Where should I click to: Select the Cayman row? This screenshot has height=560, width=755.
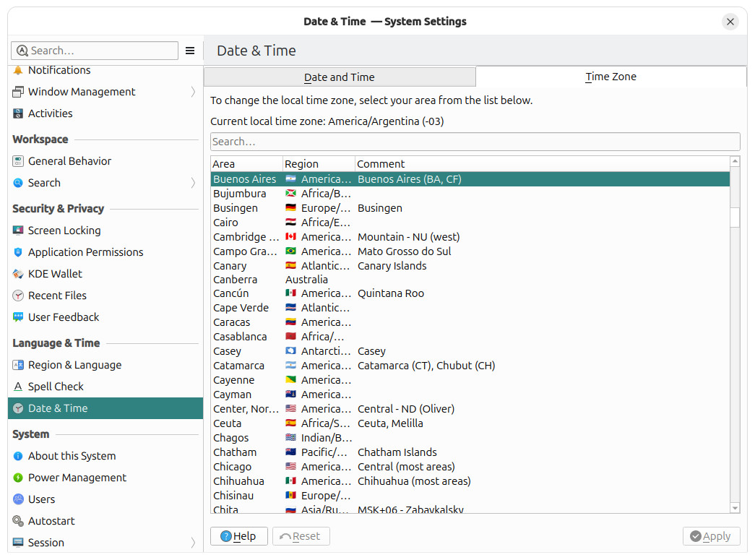tap(470, 394)
